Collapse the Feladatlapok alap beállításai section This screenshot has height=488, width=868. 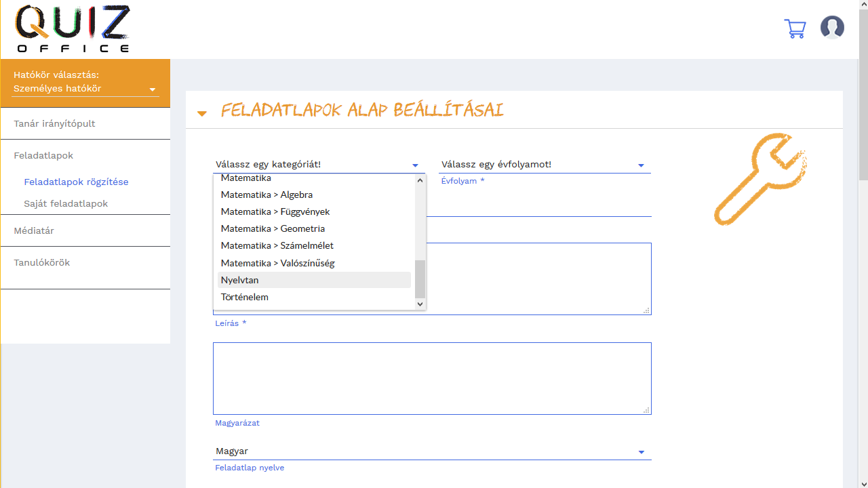(202, 113)
